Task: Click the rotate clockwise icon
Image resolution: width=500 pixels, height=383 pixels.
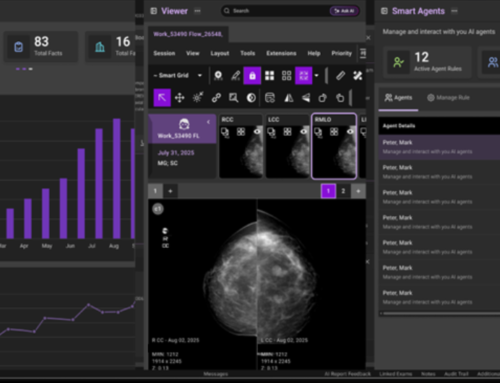Action: coord(340,98)
